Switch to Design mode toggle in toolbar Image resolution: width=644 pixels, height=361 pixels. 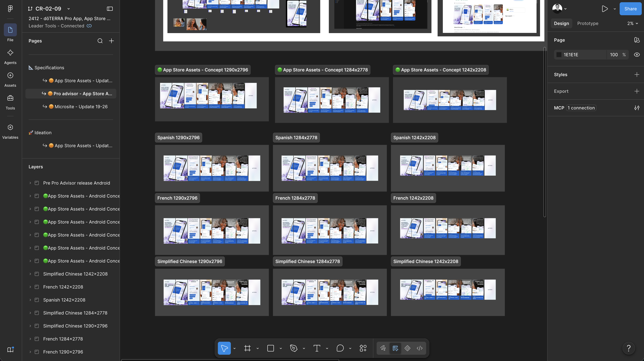click(395, 348)
